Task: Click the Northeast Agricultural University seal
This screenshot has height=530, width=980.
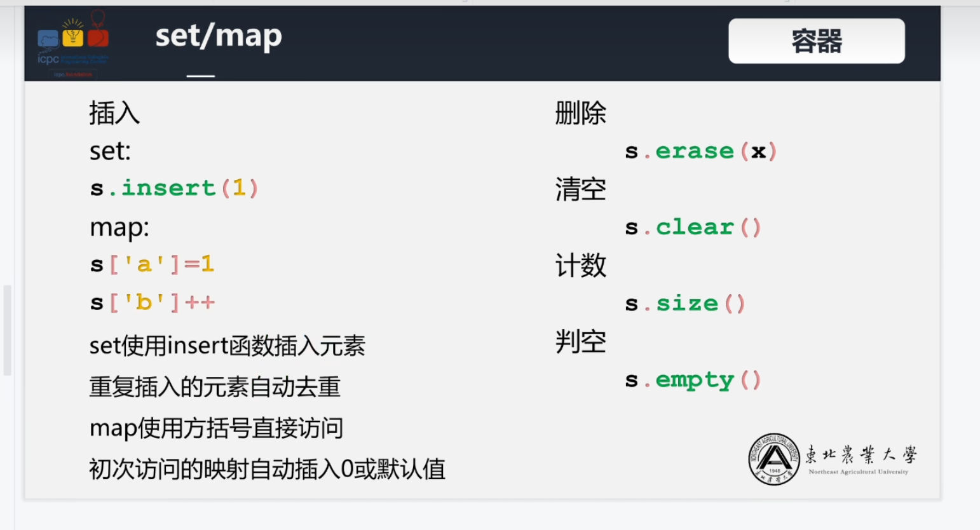Action: click(773, 459)
